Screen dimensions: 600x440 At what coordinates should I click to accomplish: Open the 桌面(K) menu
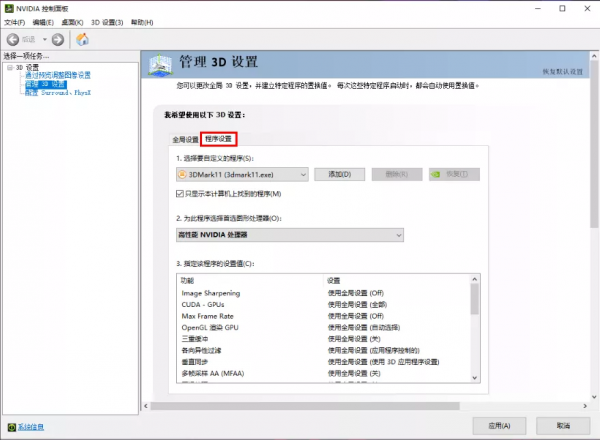click(x=72, y=23)
